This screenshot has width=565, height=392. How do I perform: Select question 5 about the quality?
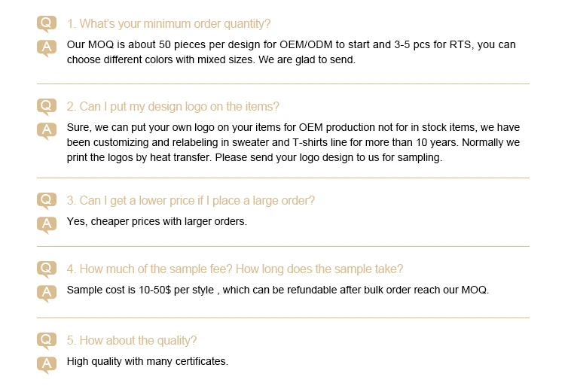tap(132, 341)
